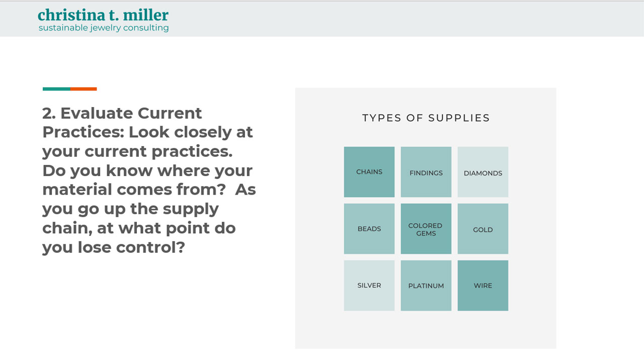
Task: Select the Colored Gems tile
Action: (426, 229)
